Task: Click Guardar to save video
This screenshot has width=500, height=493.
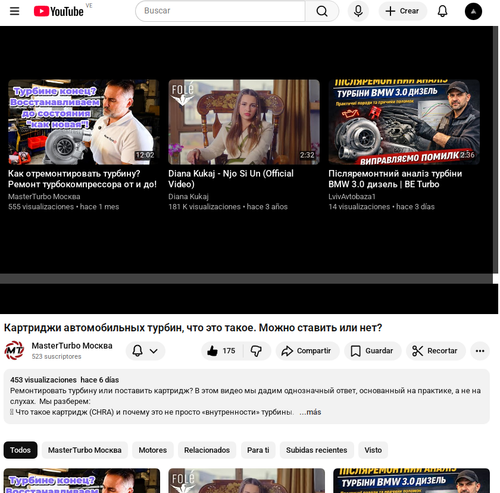Action: click(x=373, y=351)
